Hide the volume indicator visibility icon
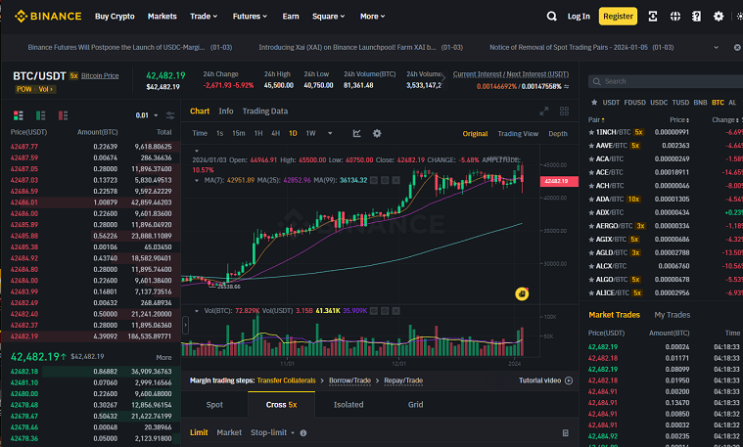 pyautogui.click(x=374, y=311)
